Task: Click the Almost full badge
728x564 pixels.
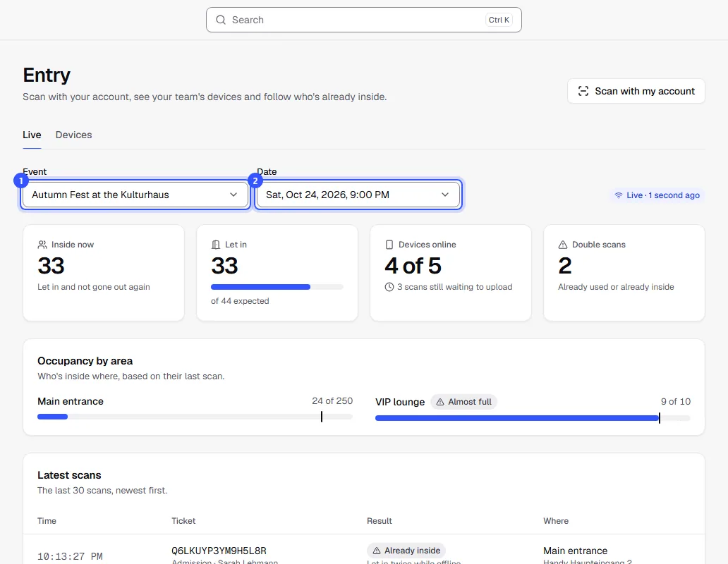Action: 464,402
